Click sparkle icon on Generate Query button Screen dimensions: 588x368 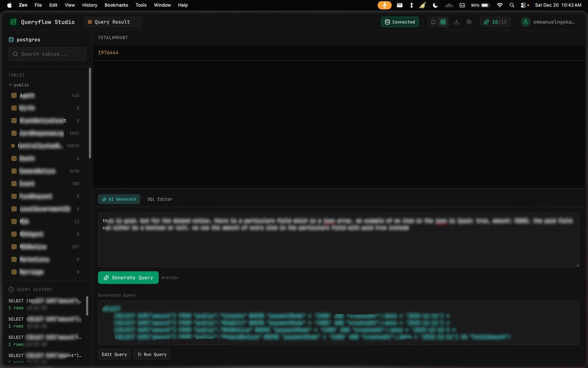coord(106,278)
